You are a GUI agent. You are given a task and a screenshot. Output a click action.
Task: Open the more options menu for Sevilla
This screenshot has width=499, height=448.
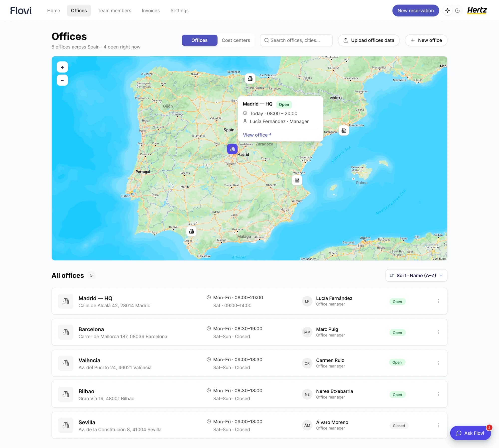pos(438,425)
